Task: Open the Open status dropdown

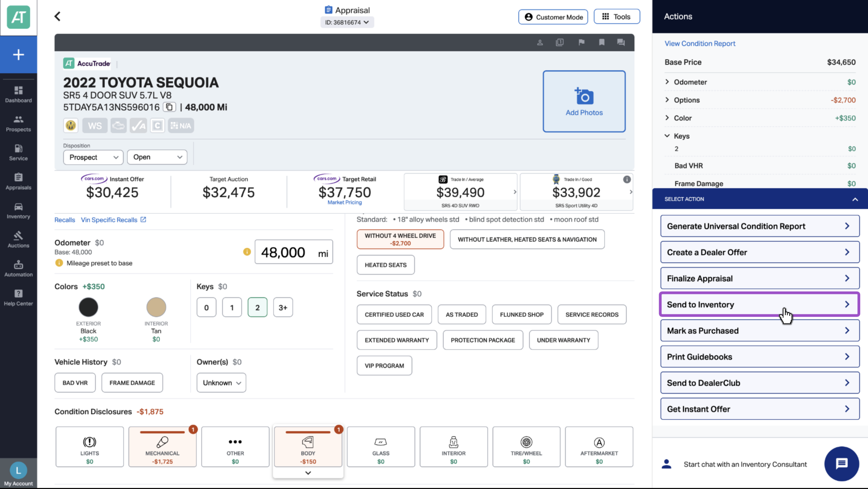Action: point(157,157)
